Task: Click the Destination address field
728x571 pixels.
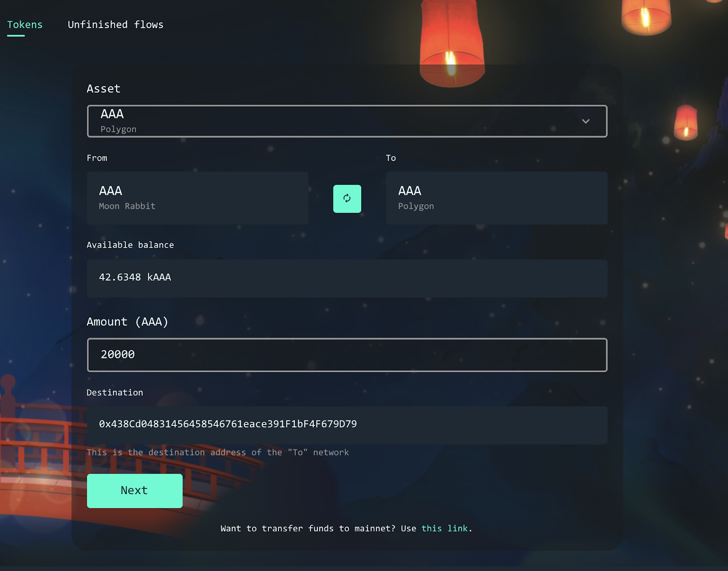Action: 347,425
